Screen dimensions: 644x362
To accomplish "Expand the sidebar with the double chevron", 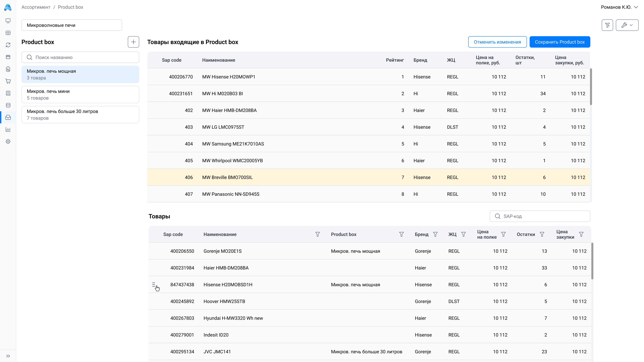I will pos(8,356).
